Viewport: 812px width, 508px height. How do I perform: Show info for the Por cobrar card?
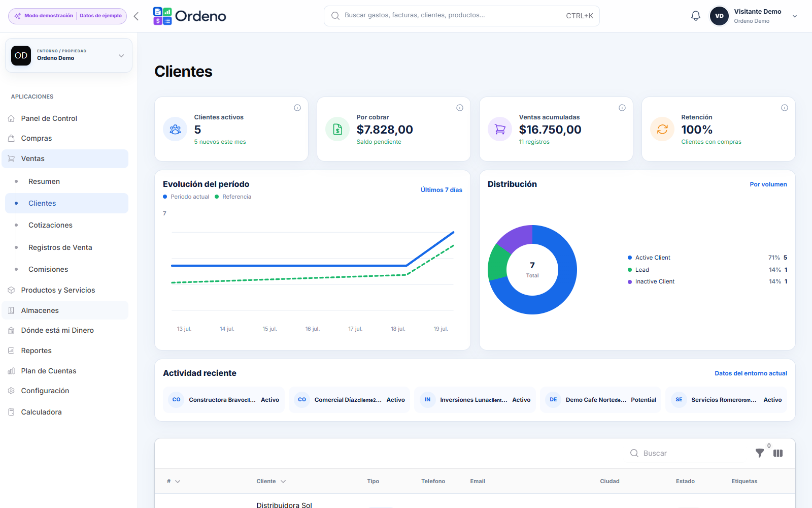click(x=460, y=108)
